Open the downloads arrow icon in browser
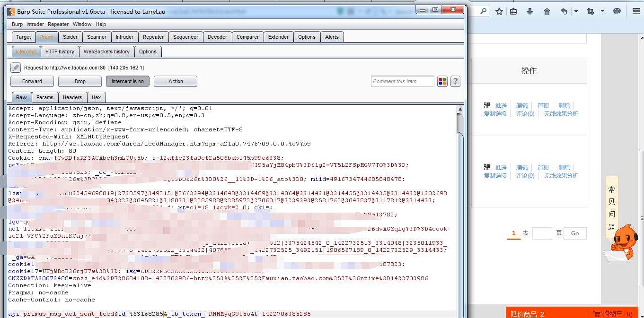Screen dimensions: 644x318 pyautogui.click(x=530, y=11)
